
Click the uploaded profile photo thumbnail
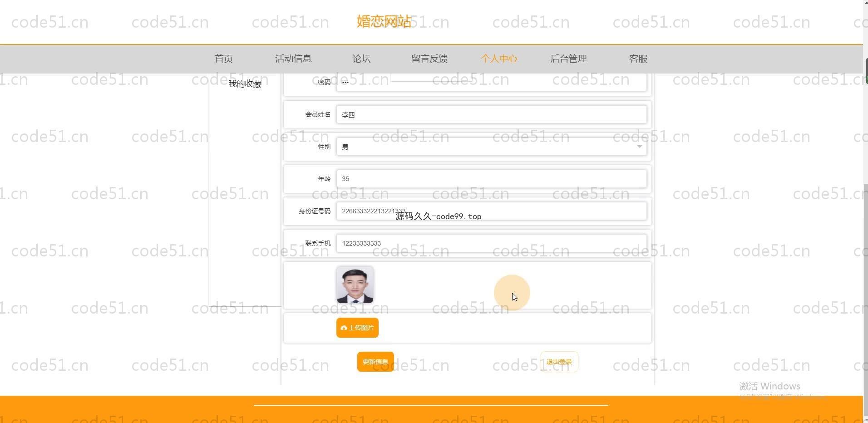355,285
